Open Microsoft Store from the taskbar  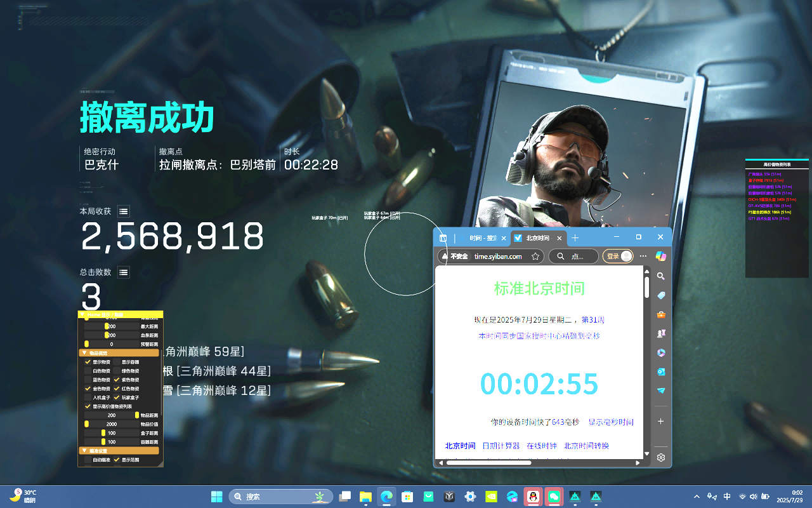click(x=407, y=497)
